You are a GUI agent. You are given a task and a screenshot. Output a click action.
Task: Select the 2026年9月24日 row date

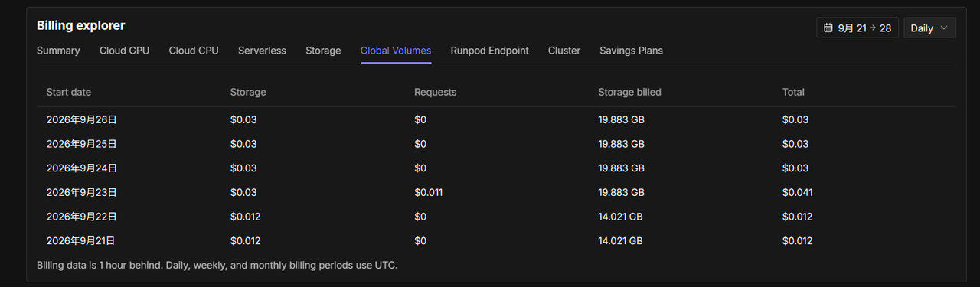tap(81, 168)
